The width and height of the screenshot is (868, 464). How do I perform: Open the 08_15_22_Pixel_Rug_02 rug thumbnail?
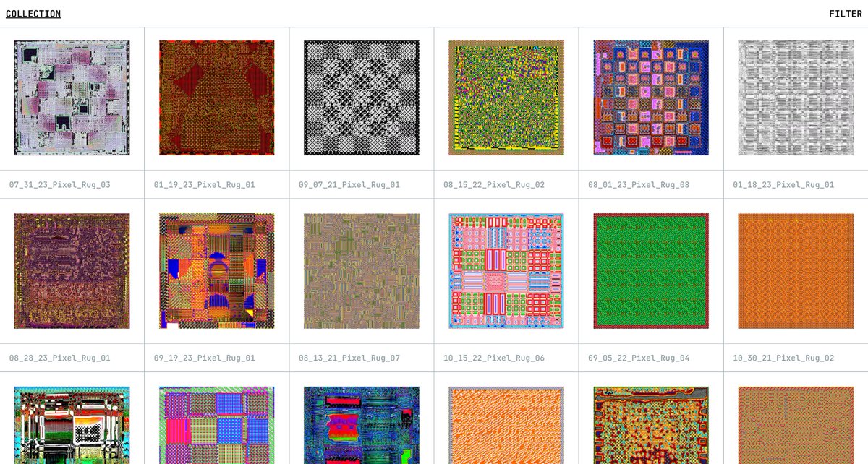(506, 98)
